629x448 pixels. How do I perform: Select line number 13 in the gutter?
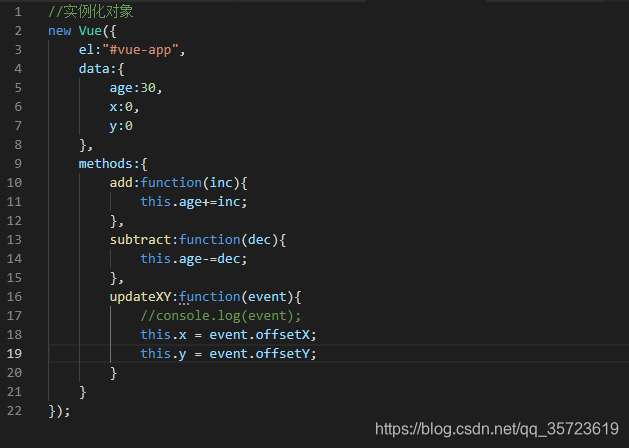[14, 239]
